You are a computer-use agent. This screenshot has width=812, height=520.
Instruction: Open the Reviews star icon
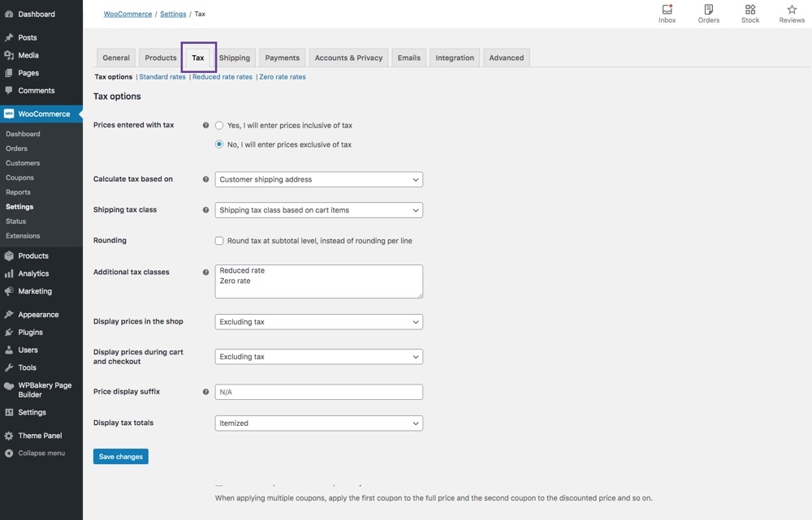click(792, 11)
